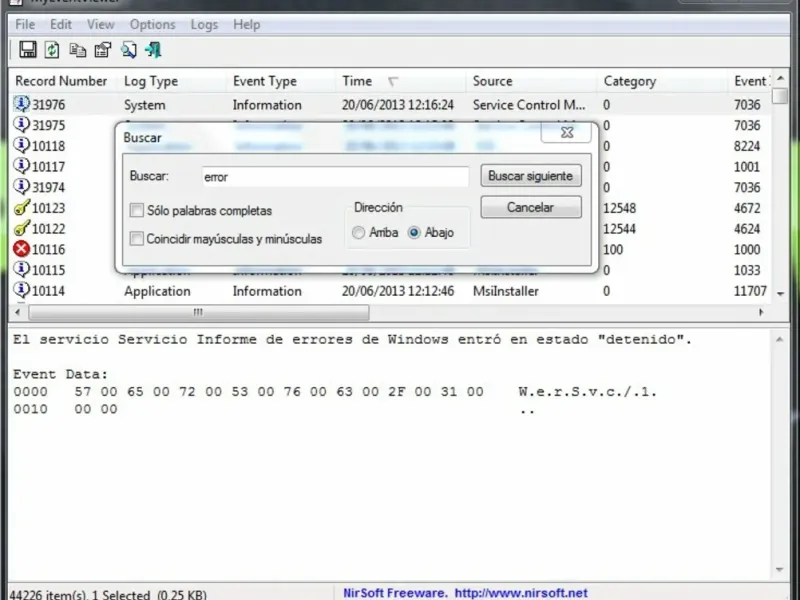Enable Coincidir mayúsculas y minúsculas checkbox
This screenshot has width=800, height=600.
pos(137,238)
